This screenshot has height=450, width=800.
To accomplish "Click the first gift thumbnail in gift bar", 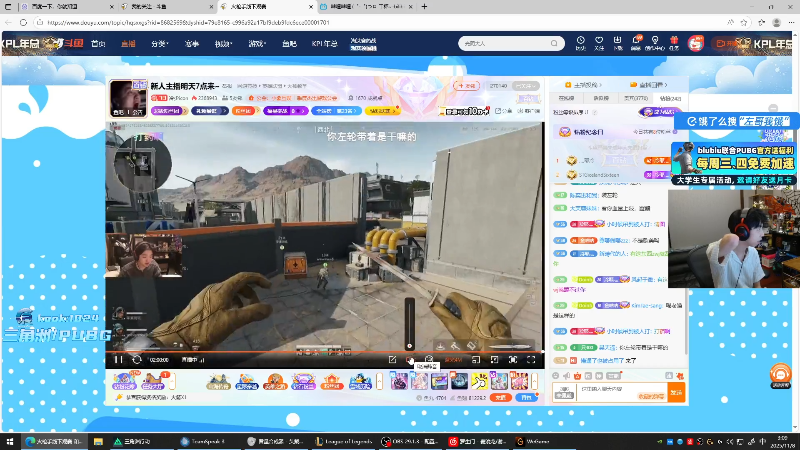I will [x=399, y=381].
